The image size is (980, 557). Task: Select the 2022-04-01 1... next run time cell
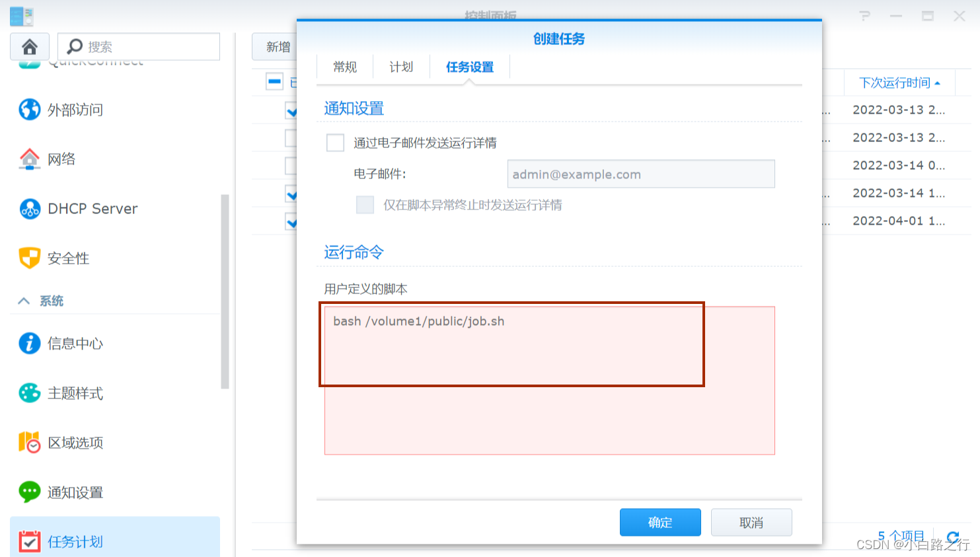899,221
